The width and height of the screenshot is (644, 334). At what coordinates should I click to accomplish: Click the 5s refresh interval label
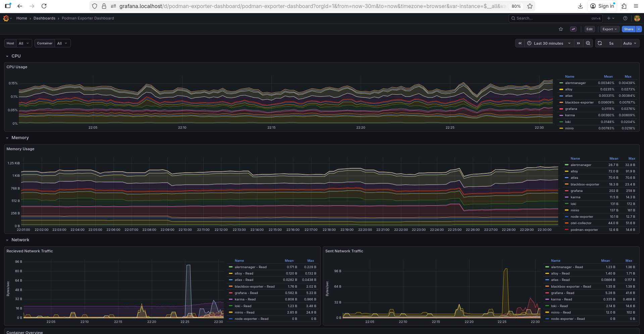(611, 43)
